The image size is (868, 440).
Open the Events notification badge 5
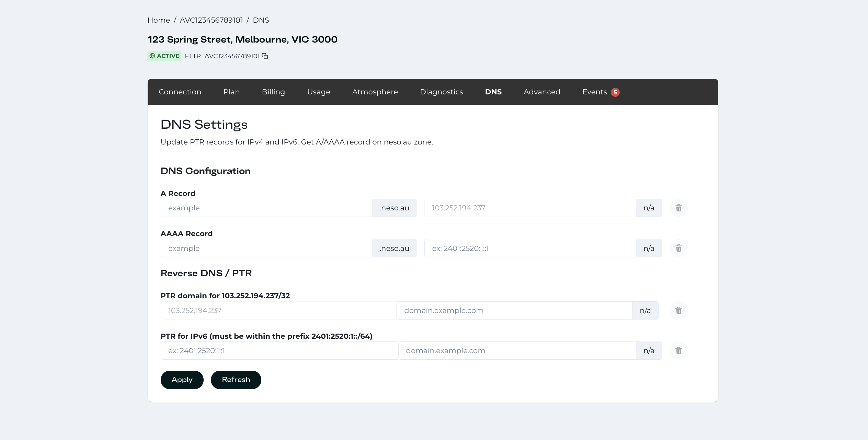pos(615,92)
